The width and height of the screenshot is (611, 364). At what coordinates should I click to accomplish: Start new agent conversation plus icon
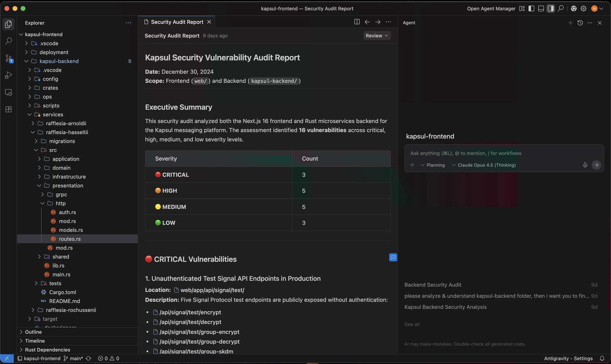tap(570, 23)
